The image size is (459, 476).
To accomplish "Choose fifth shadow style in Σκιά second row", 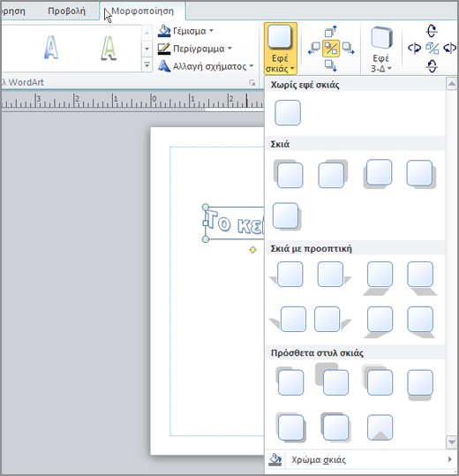I will pos(287,216).
